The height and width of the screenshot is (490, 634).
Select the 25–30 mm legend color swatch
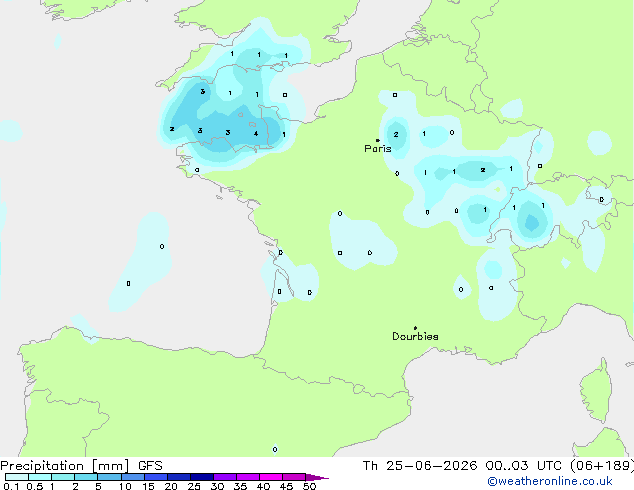201,477
